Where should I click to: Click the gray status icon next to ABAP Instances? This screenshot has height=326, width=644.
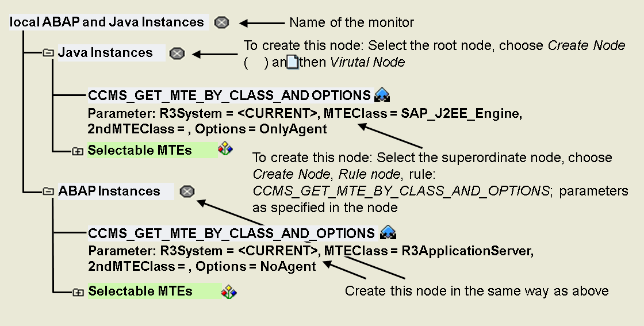[187, 191]
